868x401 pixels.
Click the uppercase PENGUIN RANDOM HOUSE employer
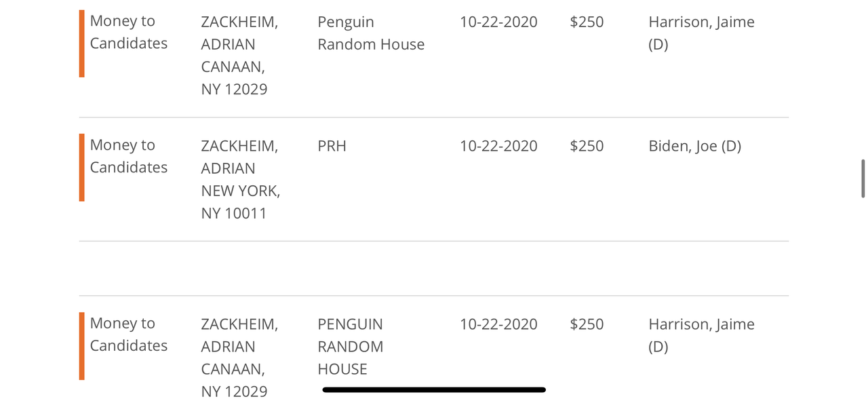351,347
